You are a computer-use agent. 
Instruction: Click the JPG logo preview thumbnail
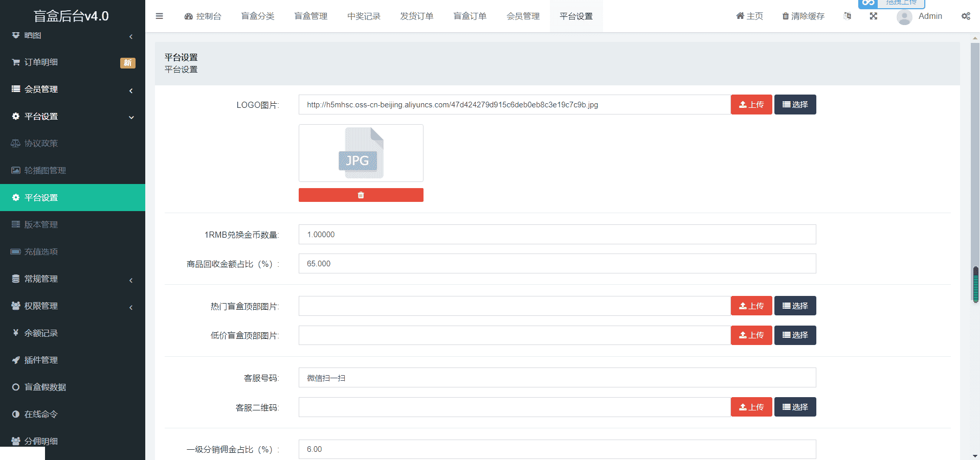pos(361,153)
